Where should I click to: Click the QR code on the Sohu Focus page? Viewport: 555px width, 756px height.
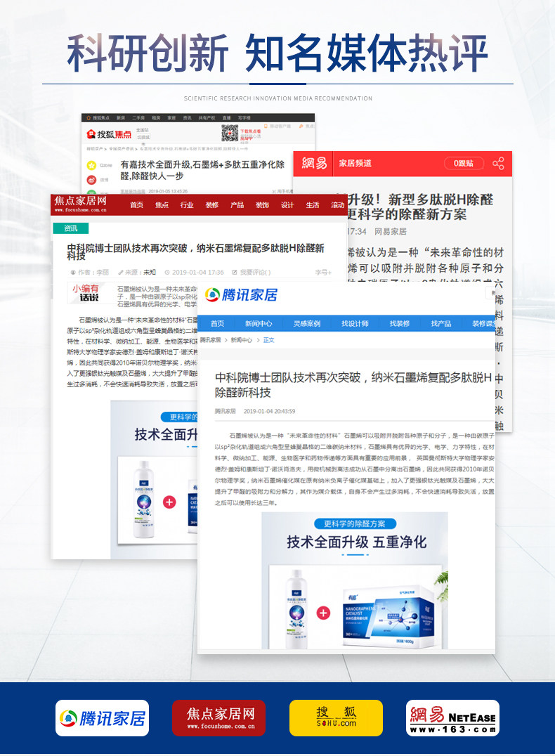pos(230,133)
